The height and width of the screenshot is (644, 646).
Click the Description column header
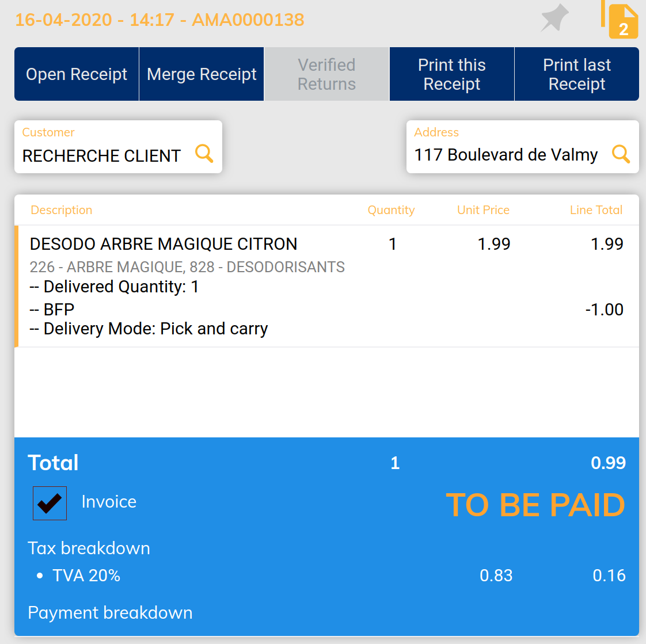pos(62,210)
